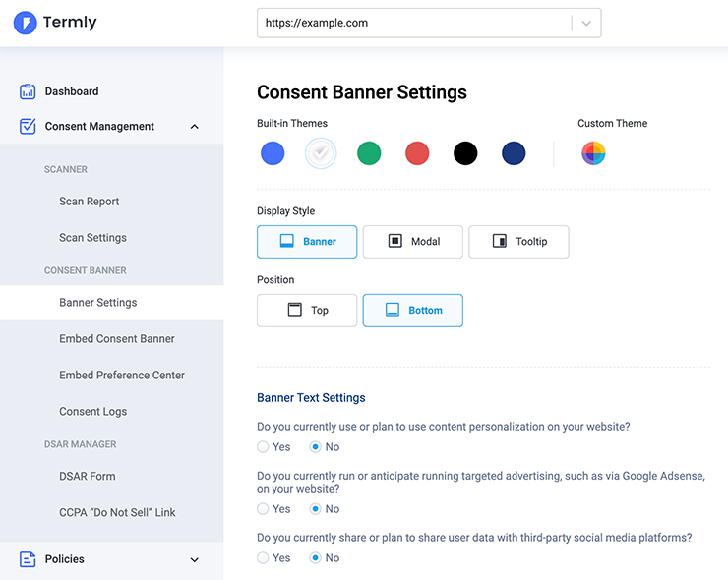This screenshot has width=728, height=580.
Task: Click the Policies document icon
Action: tap(28, 559)
